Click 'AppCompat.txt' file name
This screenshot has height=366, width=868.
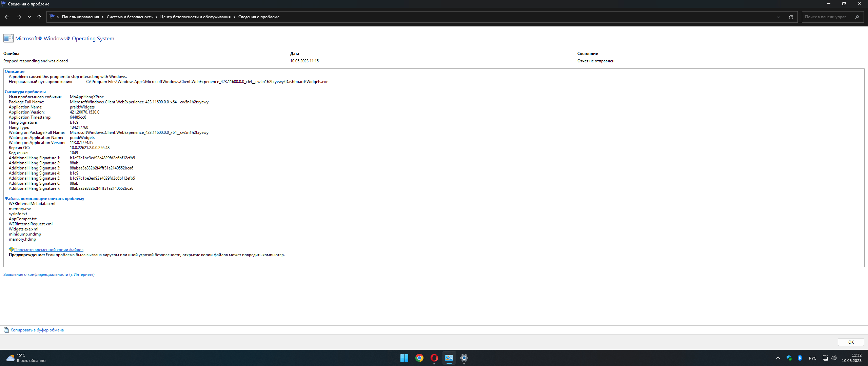pos(23,219)
